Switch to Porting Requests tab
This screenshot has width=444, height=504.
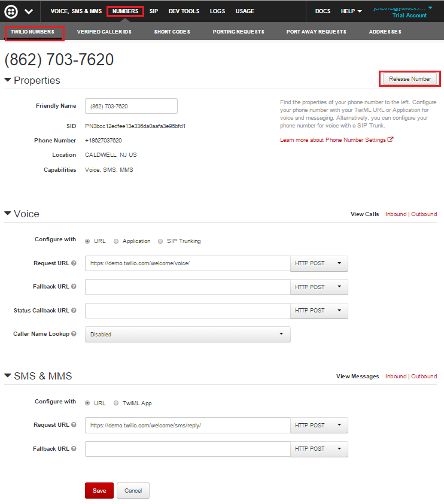click(x=238, y=32)
